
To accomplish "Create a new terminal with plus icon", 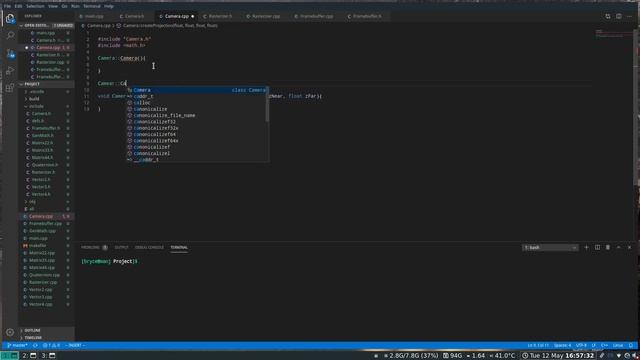I will click(x=587, y=247).
